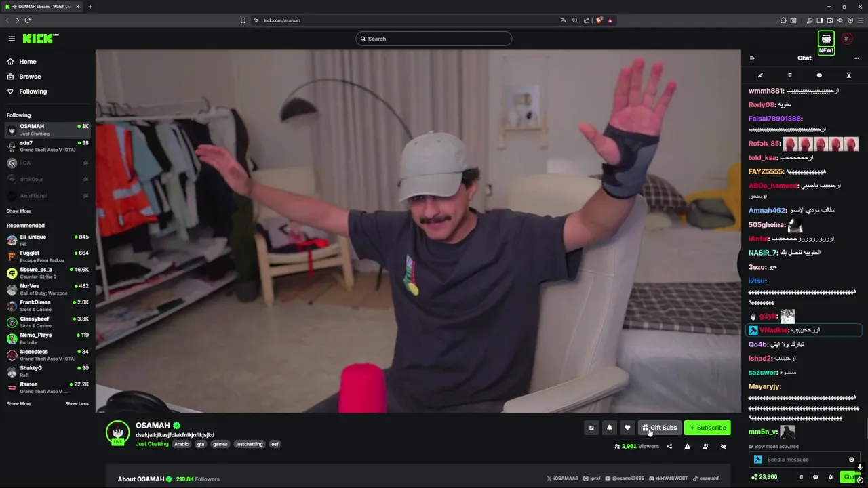Click the red circular profile icon
The width and height of the screenshot is (868, 488).
click(846, 39)
